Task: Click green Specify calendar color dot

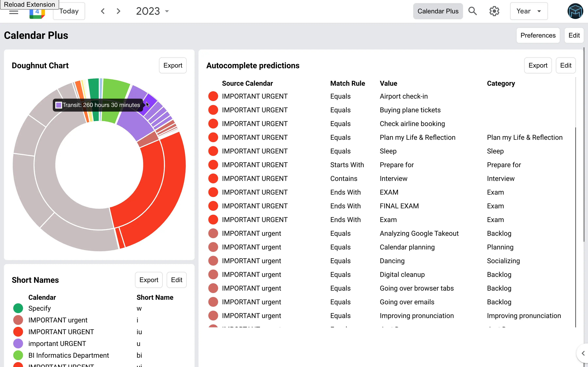Action: coord(18,308)
